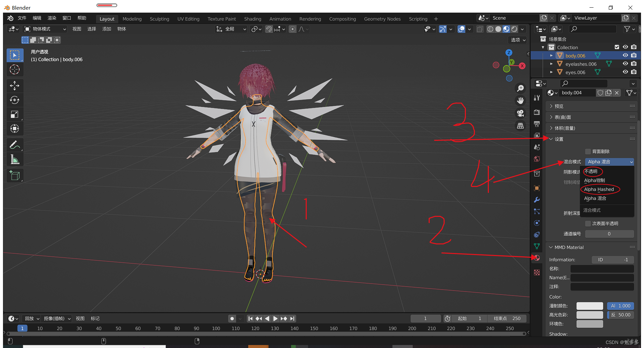Hide eyelashes.006 in viewport
The image size is (644, 348).
(x=625, y=64)
